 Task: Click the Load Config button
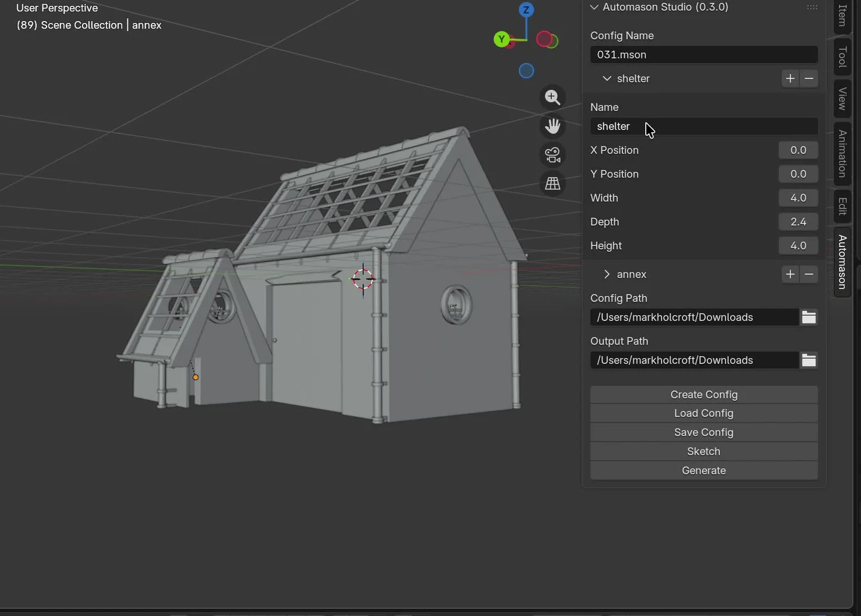(704, 413)
